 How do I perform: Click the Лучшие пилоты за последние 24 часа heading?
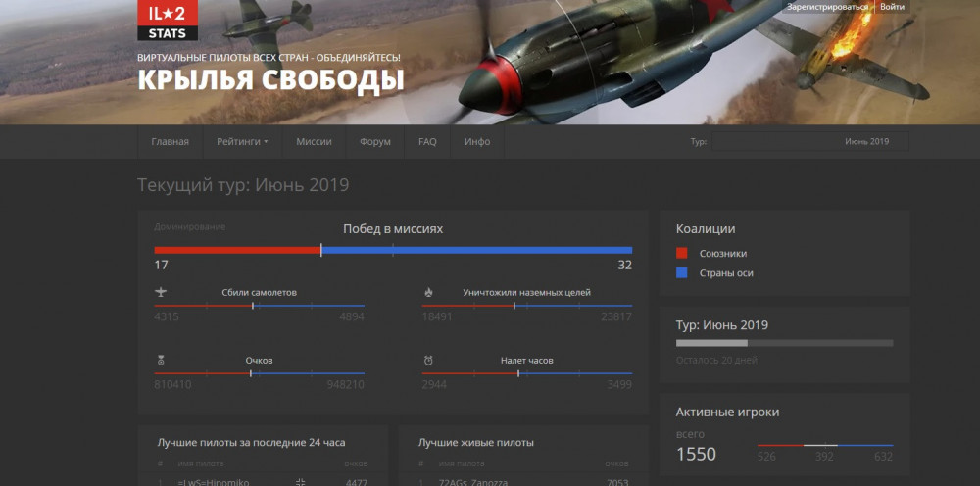(x=251, y=442)
